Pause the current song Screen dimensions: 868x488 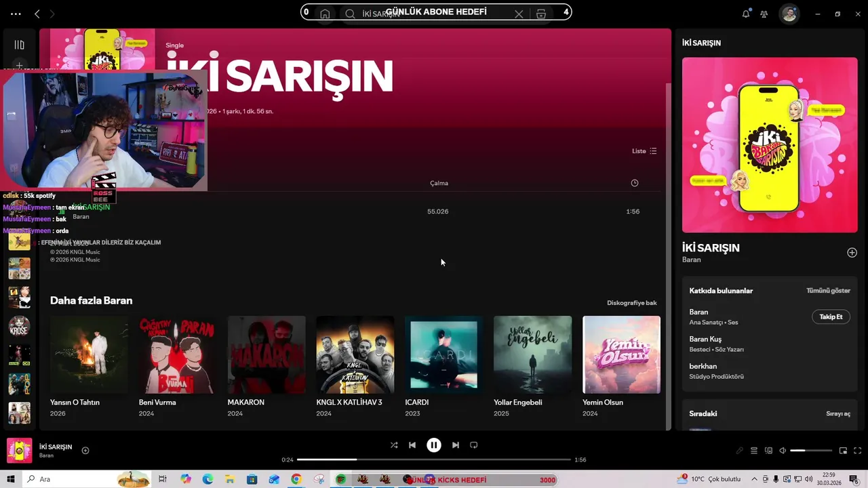(x=434, y=445)
